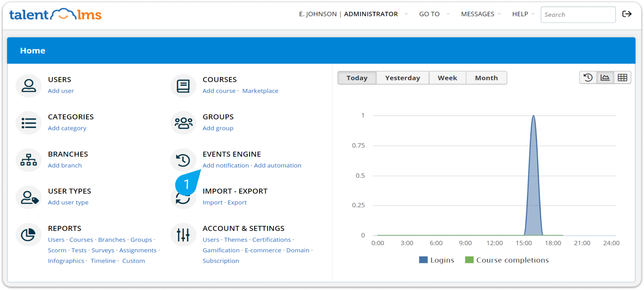Click the USERS heading
This screenshot has width=644, height=290.
(x=59, y=79)
